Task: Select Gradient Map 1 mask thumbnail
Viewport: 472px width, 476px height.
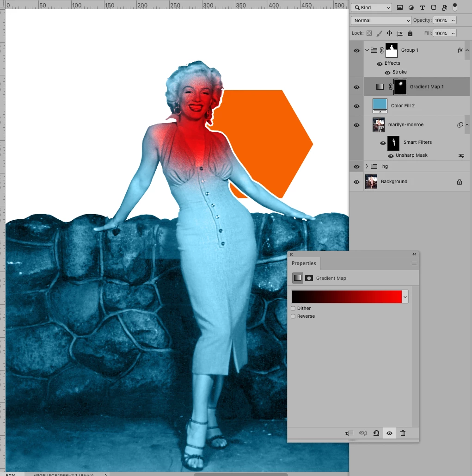Action: (400, 87)
